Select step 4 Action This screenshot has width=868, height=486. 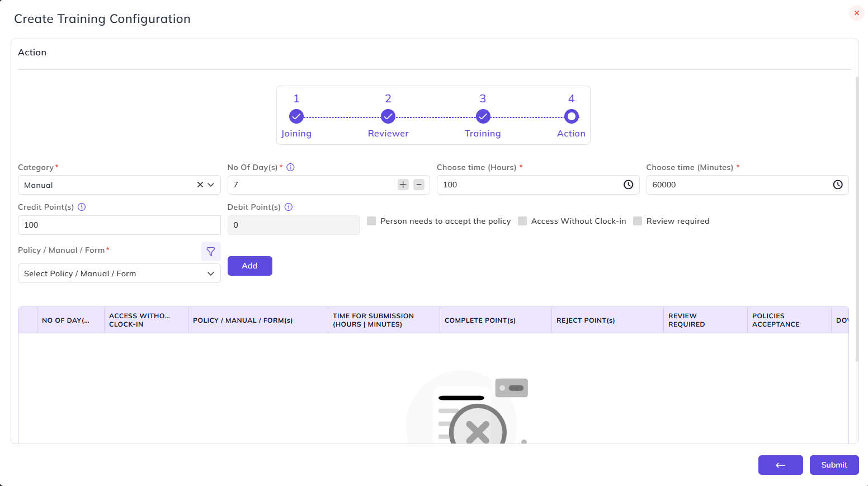point(571,116)
